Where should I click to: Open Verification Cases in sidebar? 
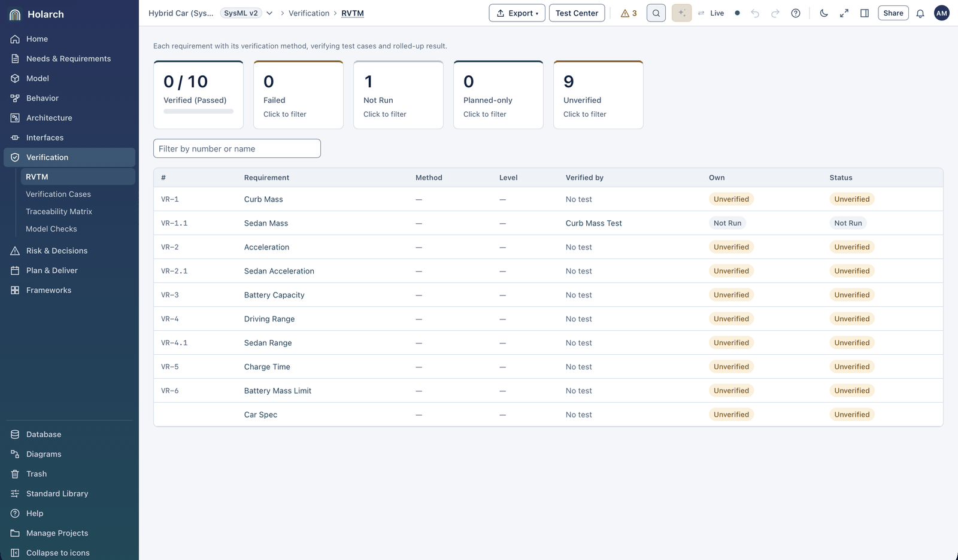(58, 194)
